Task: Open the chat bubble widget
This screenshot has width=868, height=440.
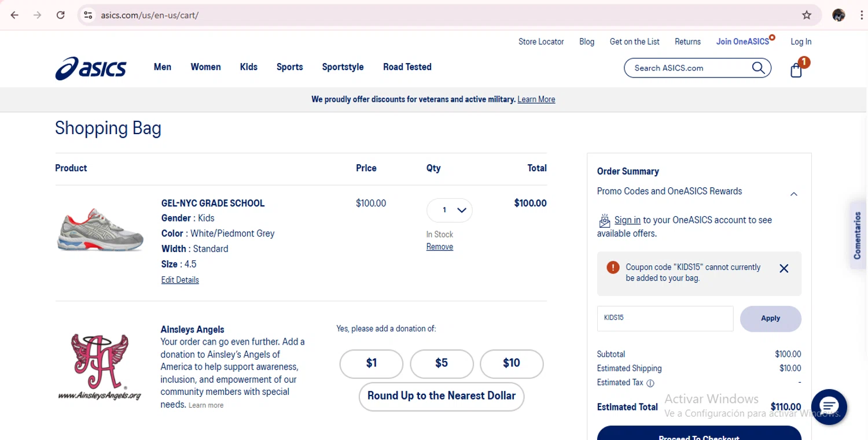Action: coord(829,406)
